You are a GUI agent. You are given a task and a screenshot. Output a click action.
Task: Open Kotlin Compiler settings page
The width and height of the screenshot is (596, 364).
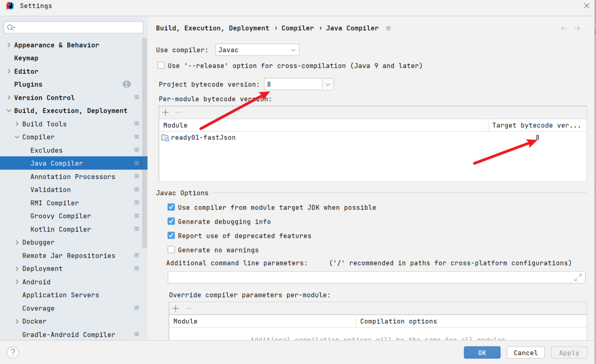tap(60, 229)
